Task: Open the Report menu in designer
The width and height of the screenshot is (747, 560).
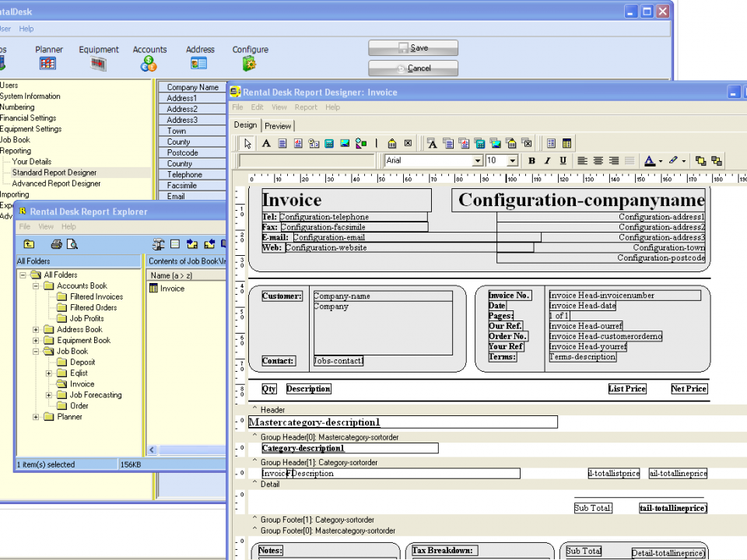Action: click(x=306, y=107)
